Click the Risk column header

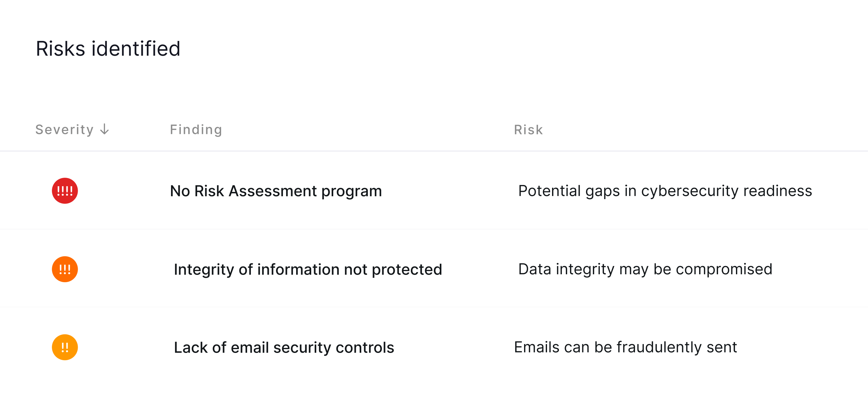coord(528,130)
